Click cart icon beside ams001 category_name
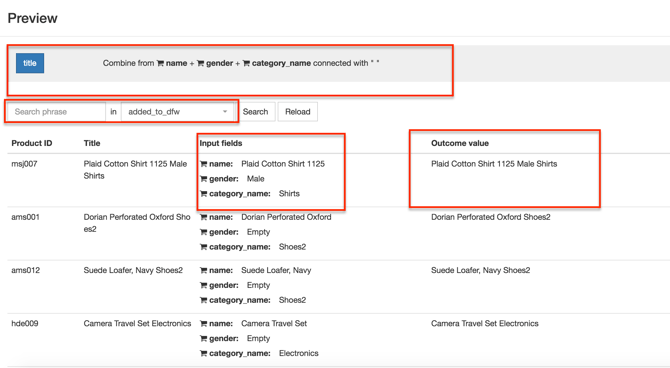This screenshot has height=368, width=670. (203, 247)
